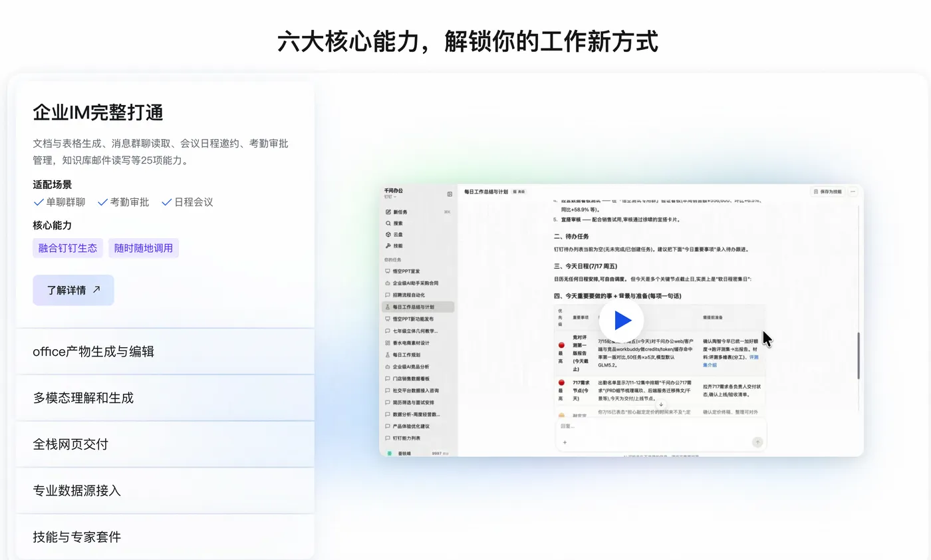The image size is (931, 560).
Task: Click the 日程会议 checkmark item
Action: click(x=188, y=202)
